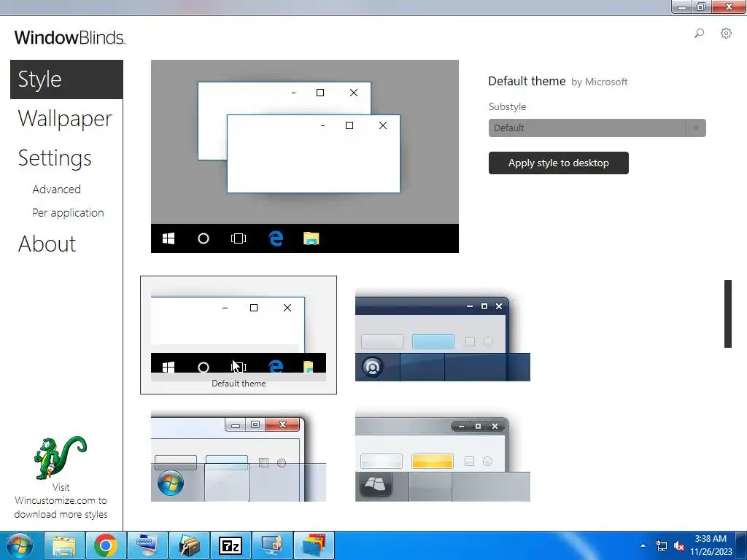Open the gear settings icon

pos(726,34)
